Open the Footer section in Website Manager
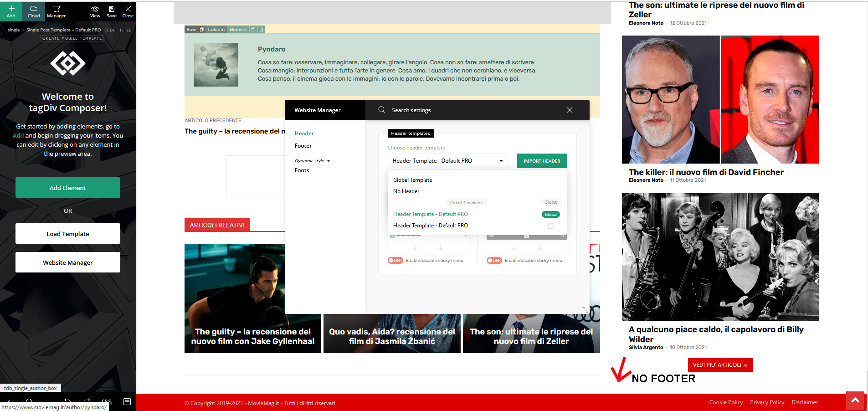Image resolution: width=868 pixels, height=411 pixels. tap(303, 146)
